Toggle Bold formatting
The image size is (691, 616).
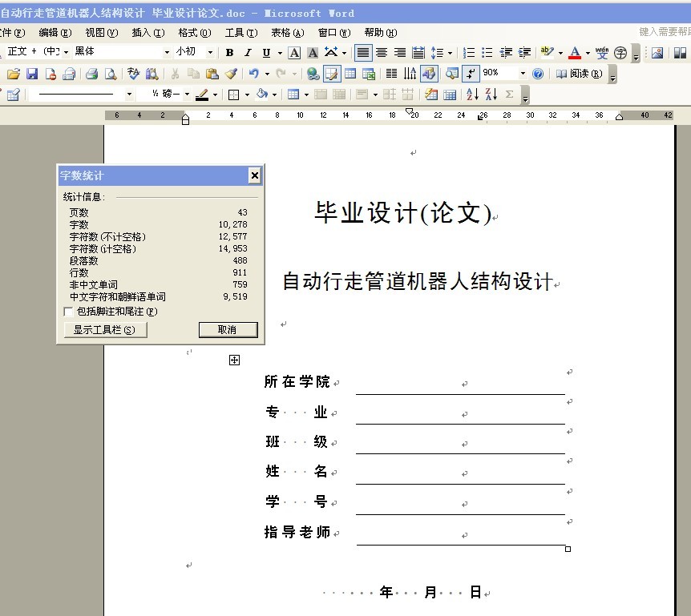click(229, 53)
